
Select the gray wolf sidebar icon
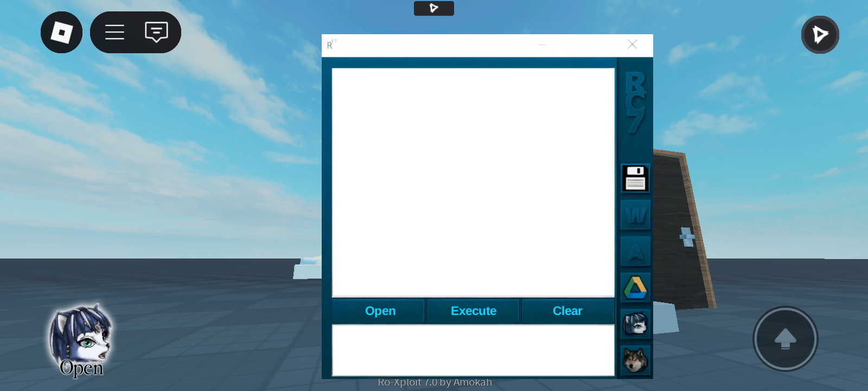[635, 360]
